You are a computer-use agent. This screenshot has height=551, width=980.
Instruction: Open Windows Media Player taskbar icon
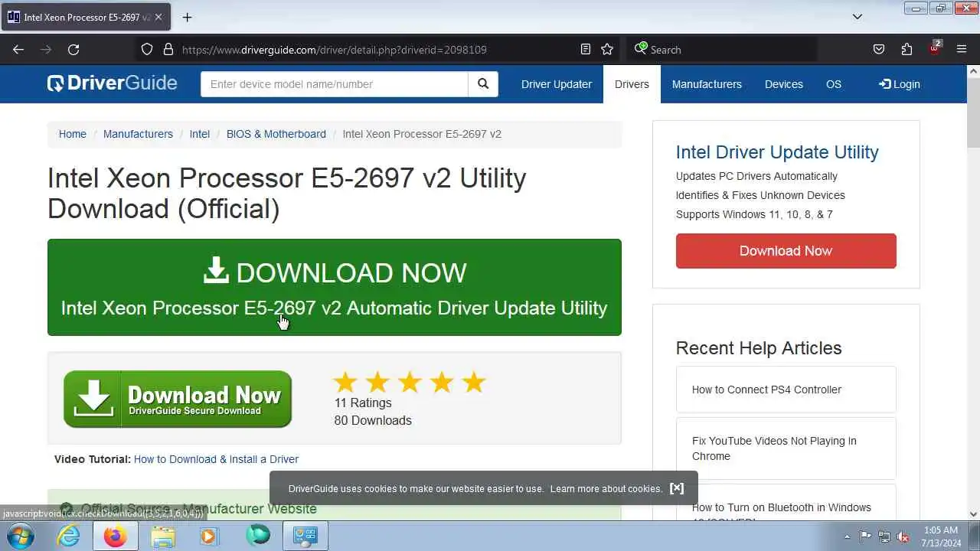208,536
